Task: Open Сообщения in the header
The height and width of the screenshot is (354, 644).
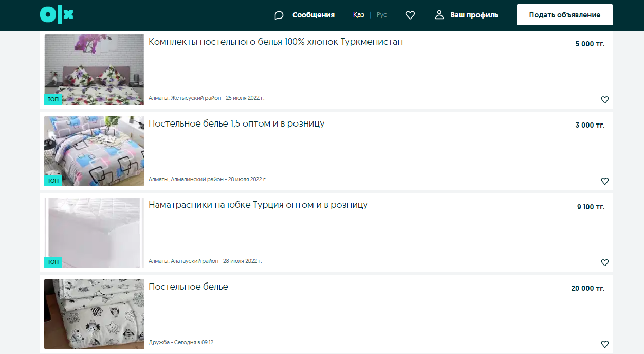Action: click(x=314, y=15)
